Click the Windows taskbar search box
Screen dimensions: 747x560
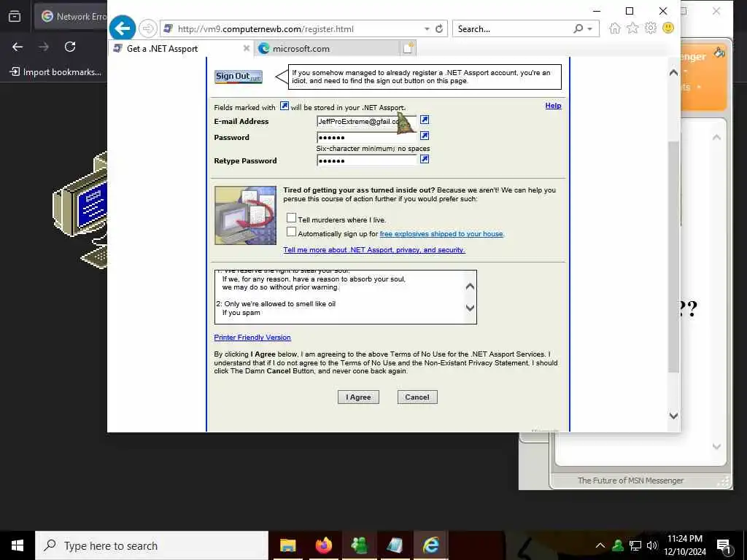click(152, 545)
